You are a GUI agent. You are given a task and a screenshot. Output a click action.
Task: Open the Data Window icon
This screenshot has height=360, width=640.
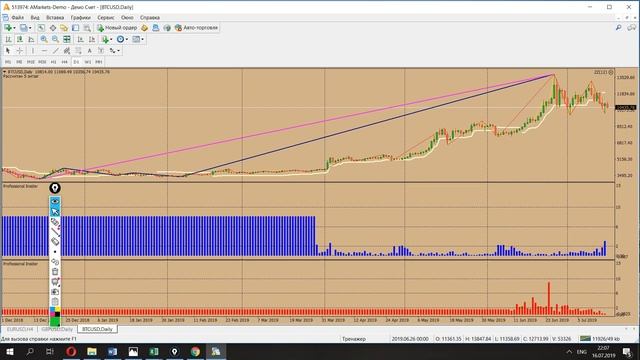tap(53, 28)
